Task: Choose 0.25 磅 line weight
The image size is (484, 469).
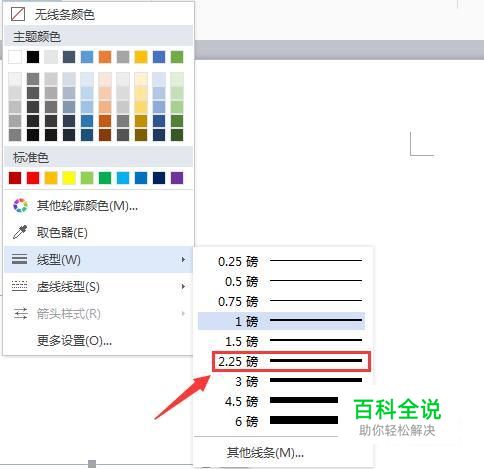Action: pyautogui.click(x=282, y=261)
